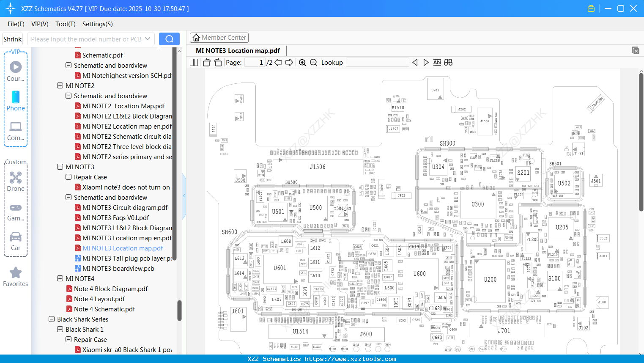644x363 pixels.
Task: Select the Drone category icon
Action: (x=16, y=178)
